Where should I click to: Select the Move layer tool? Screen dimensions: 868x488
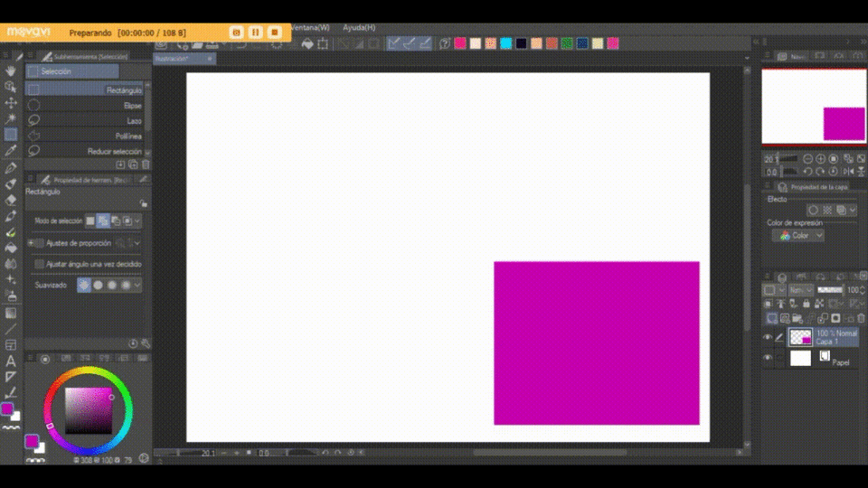pos(11,103)
